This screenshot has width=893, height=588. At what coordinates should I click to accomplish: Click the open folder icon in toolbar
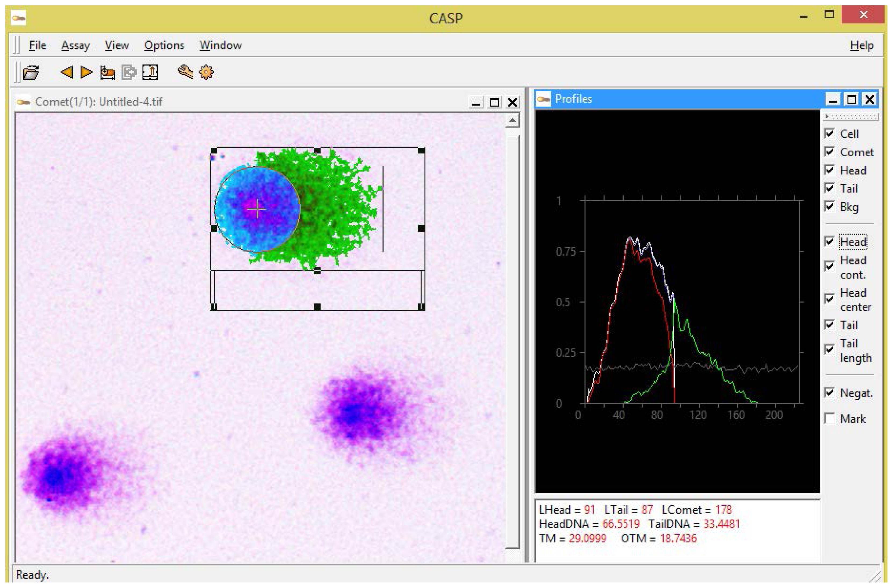tap(31, 72)
